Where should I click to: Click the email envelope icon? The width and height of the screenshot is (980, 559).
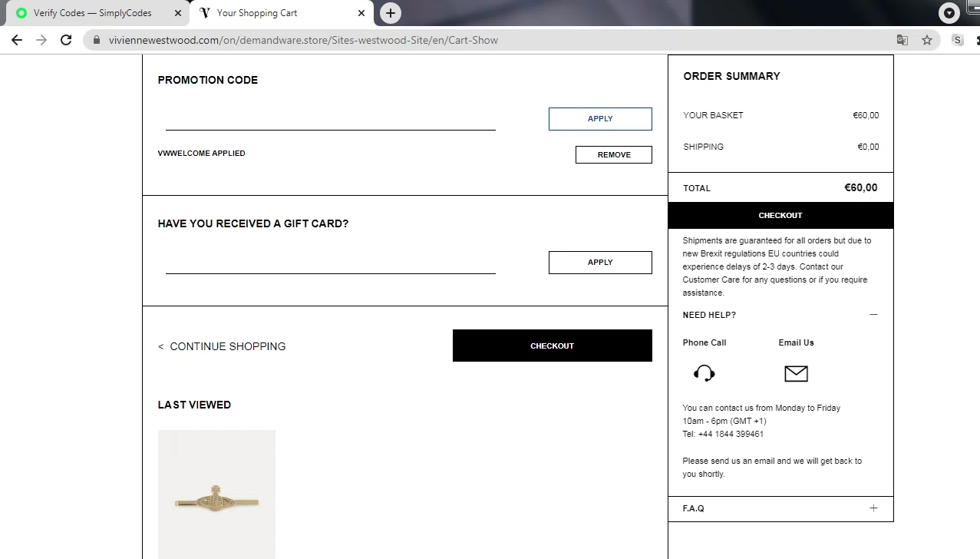coord(796,373)
